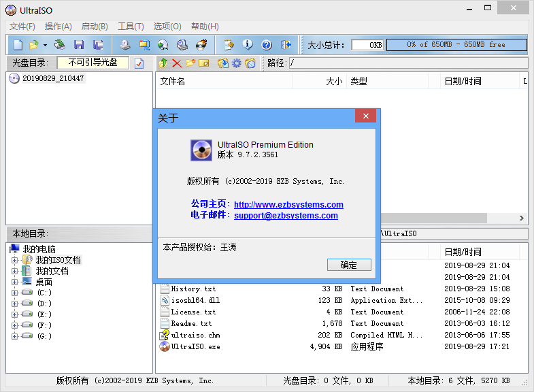Click the disc file list horizontal scrollbar thumb

coord(433,218)
